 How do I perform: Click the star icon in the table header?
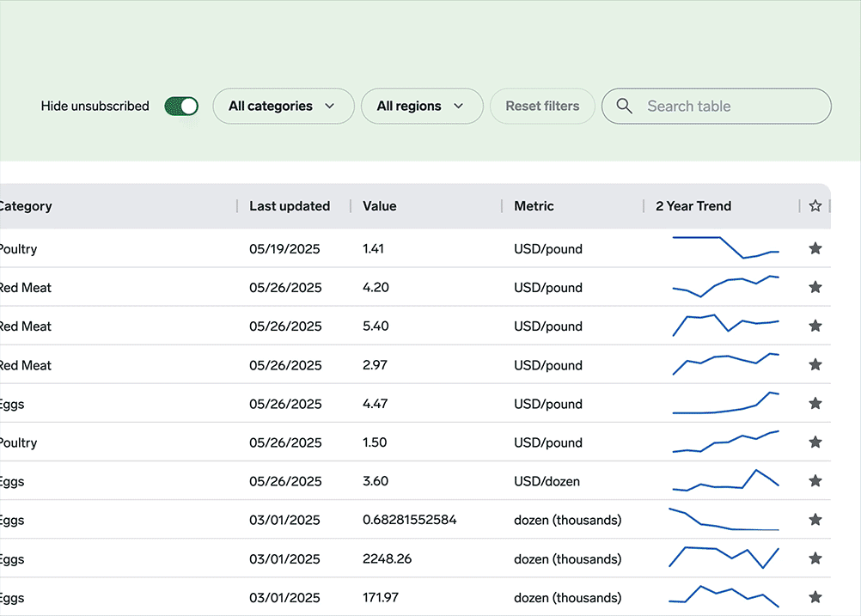pyautogui.click(x=815, y=206)
